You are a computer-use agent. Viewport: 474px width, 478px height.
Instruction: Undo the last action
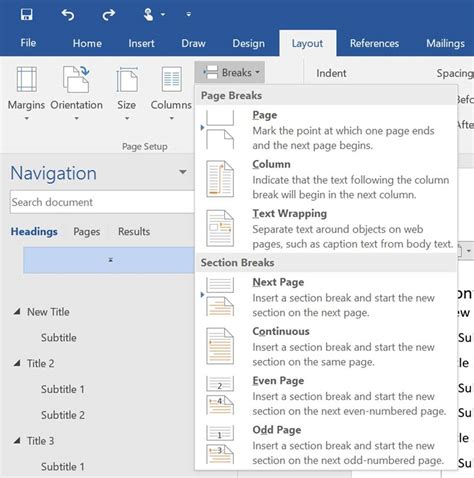[x=68, y=15]
